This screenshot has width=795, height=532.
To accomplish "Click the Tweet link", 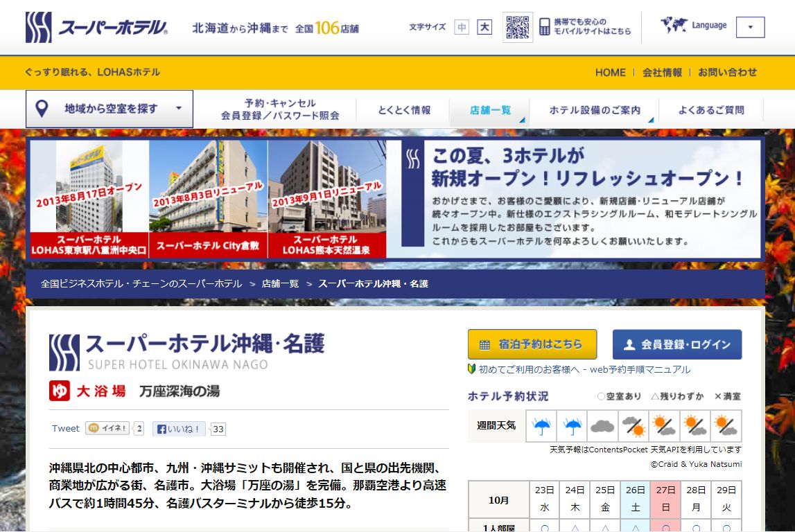I will pyautogui.click(x=65, y=429).
